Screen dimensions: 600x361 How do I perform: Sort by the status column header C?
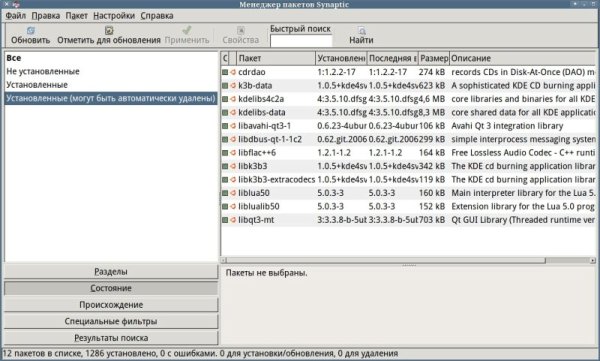225,58
